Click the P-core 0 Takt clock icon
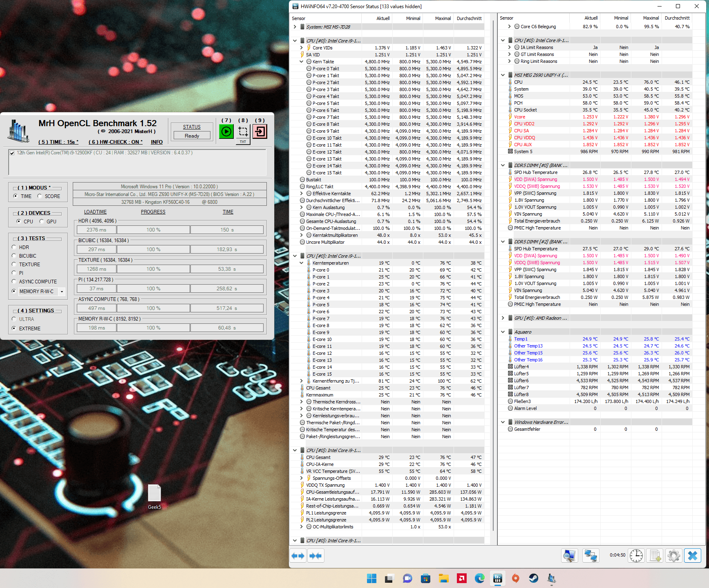The height and width of the screenshot is (588, 709). tap(309, 69)
